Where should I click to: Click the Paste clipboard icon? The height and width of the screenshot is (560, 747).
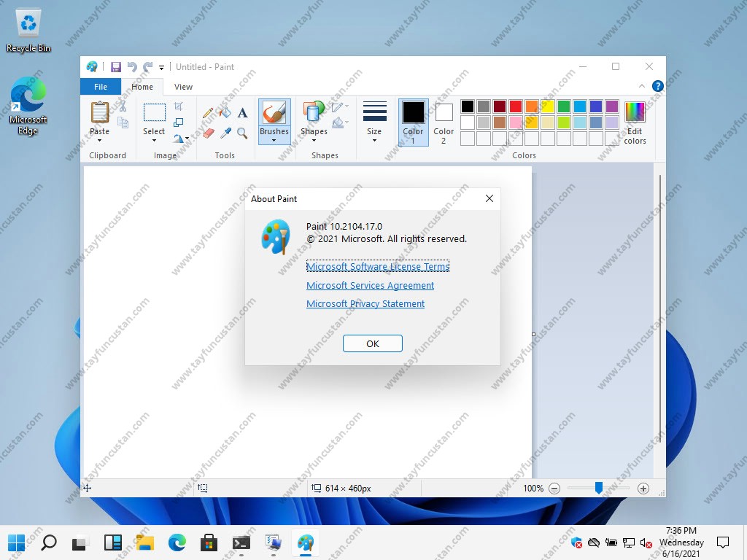[99, 113]
